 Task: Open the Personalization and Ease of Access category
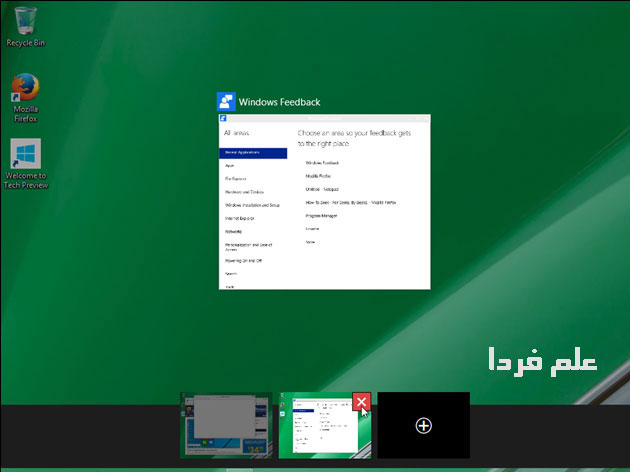251,246
